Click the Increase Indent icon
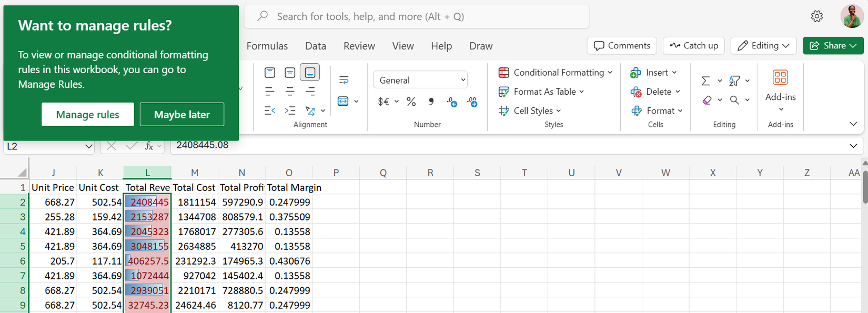The height and width of the screenshot is (313, 868). tap(290, 110)
